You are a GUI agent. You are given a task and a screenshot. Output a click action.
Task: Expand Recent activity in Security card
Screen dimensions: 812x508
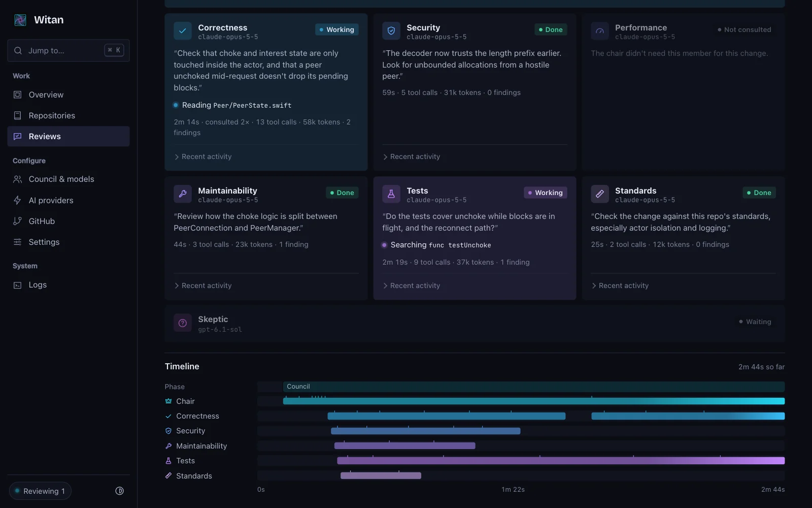(412, 157)
